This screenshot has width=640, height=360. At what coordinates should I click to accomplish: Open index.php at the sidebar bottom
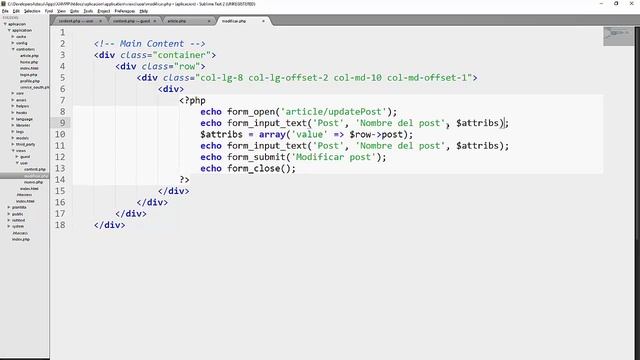pyautogui.click(x=20, y=239)
